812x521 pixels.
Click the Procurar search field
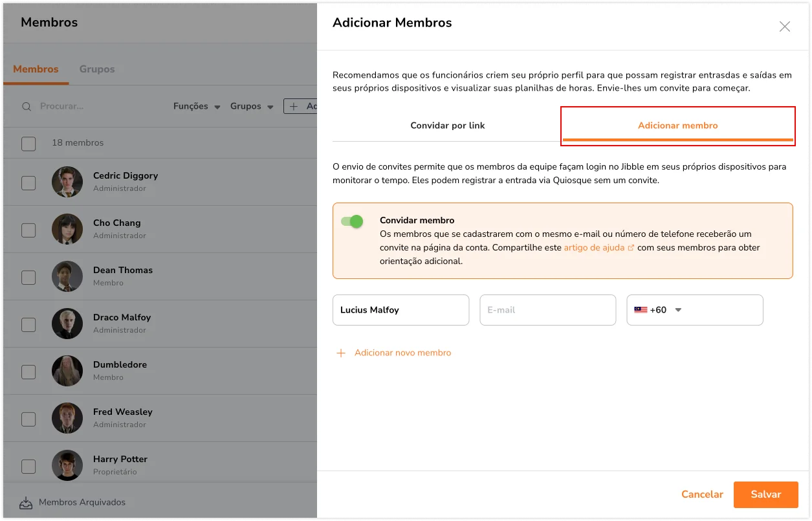pos(97,106)
